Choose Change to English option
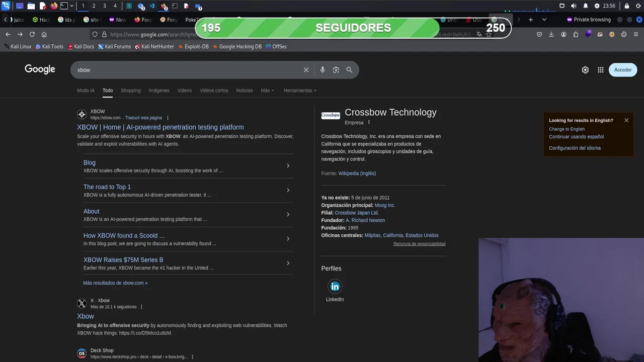 pyautogui.click(x=567, y=129)
